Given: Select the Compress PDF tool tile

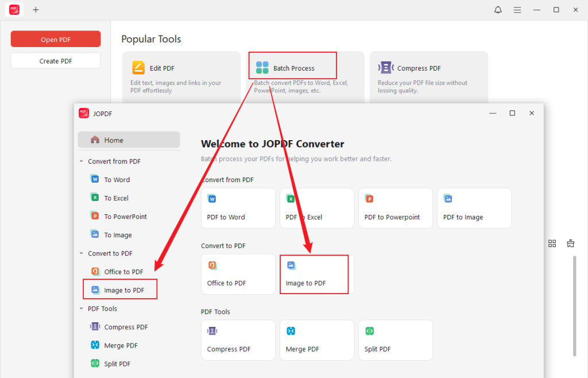Looking at the screenshot, I should point(238,340).
